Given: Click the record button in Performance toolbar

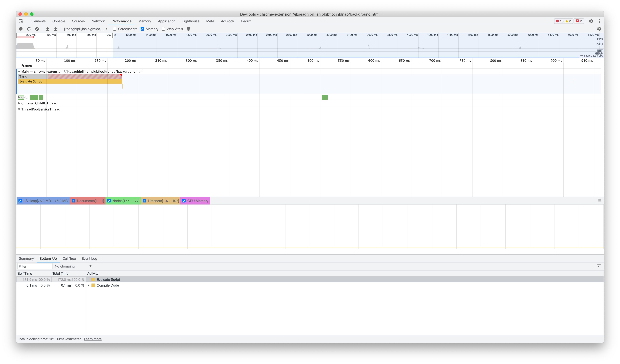Looking at the screenshot, I should pyautogui.click(x=21, y=29).
